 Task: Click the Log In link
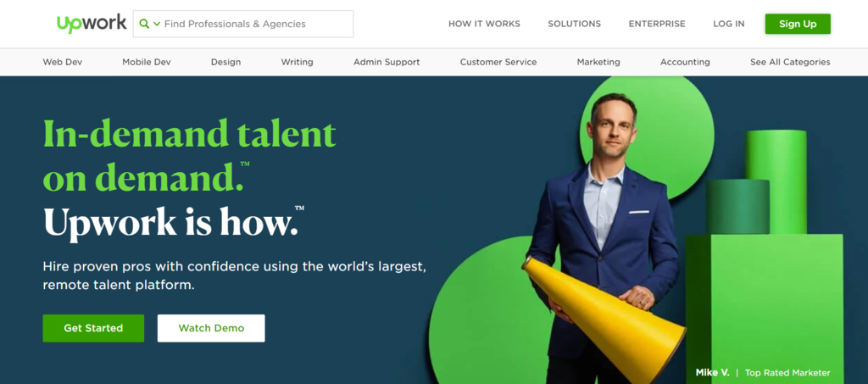(728, 24)
